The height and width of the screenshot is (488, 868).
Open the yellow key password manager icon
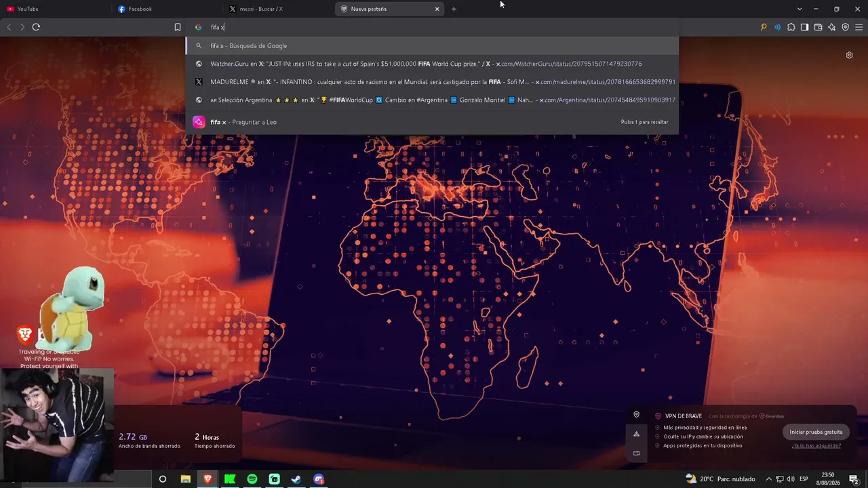coord(764,27)
